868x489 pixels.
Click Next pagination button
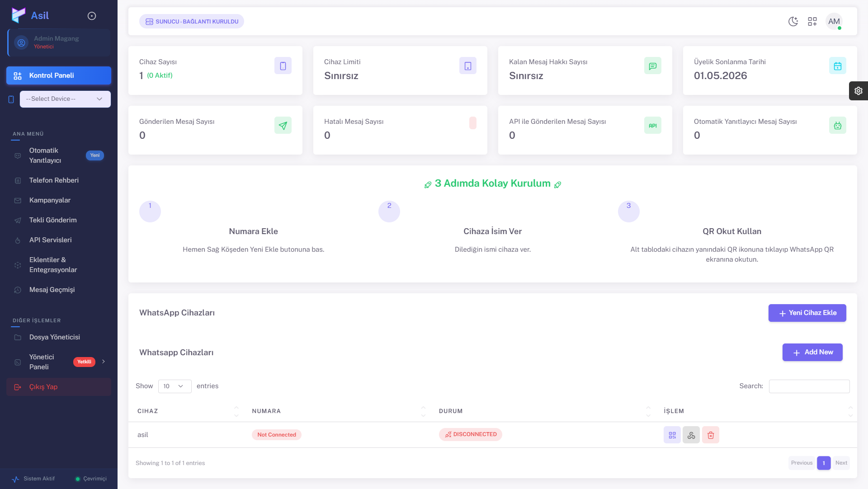[841, 463]
